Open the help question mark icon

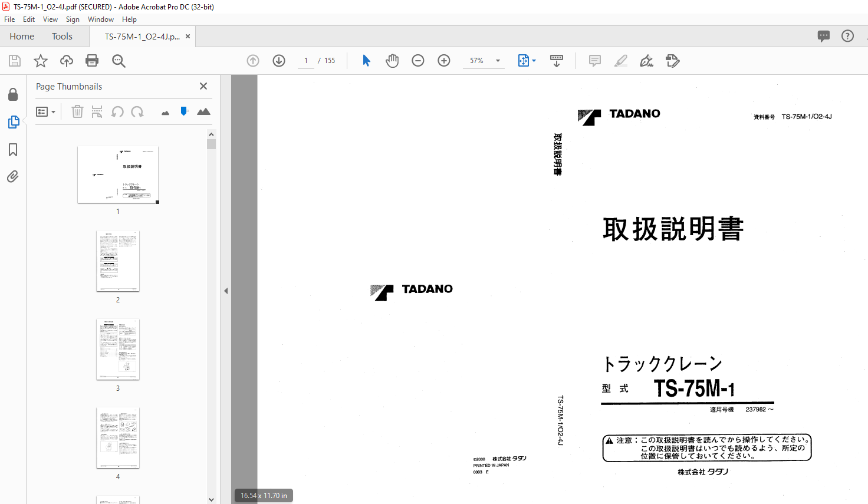847,36
